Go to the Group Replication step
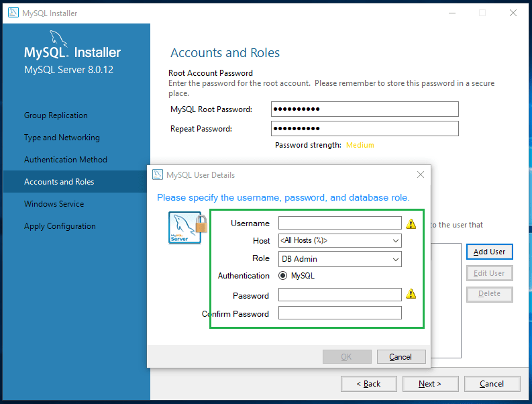 [56, 115]
